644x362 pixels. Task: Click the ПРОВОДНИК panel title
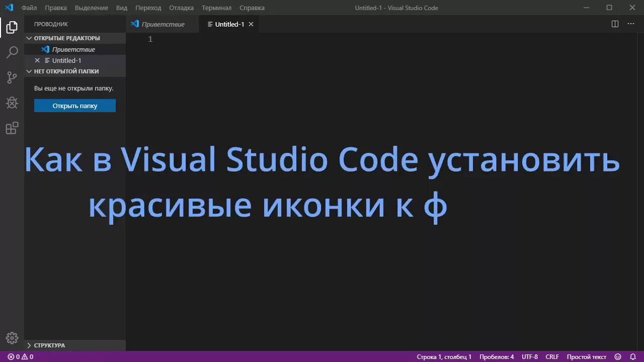51,24
